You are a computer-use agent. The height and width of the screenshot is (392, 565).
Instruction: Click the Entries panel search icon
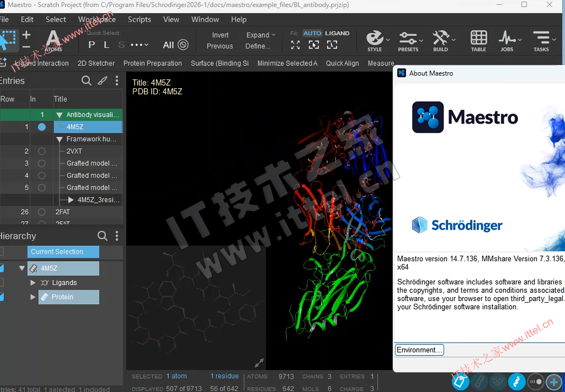coord(86,81)
